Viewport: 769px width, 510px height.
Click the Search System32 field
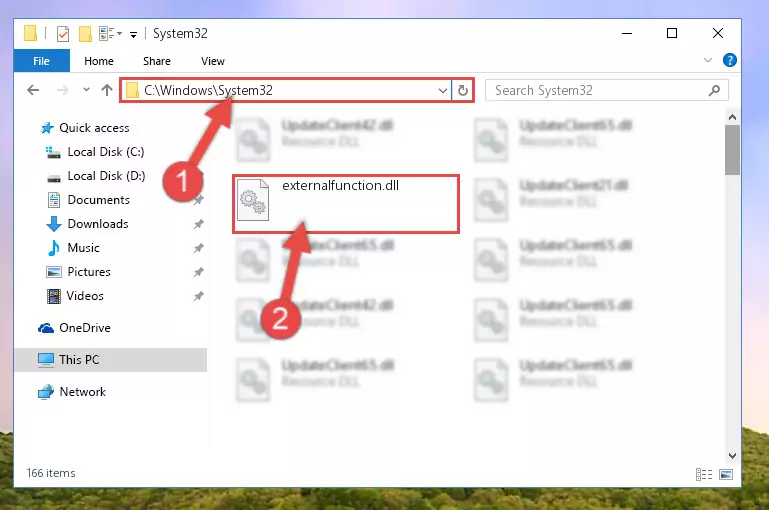click(x=607, y=90)
